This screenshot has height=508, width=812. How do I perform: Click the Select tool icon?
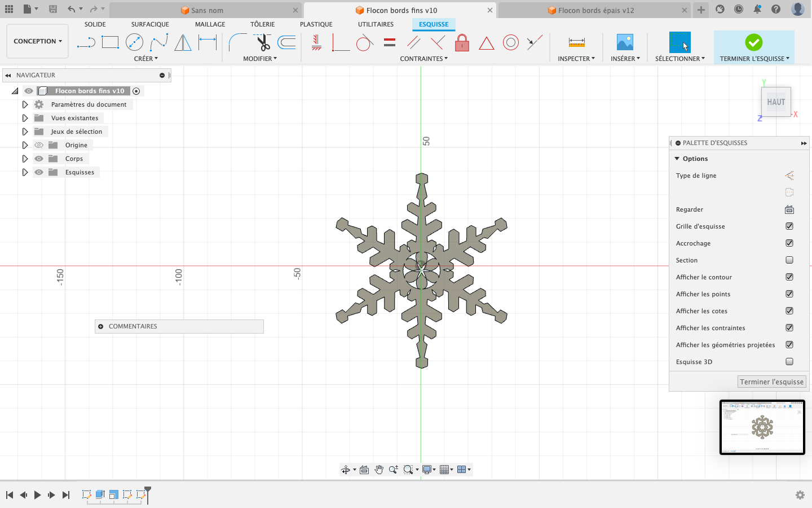click(679, 42)
